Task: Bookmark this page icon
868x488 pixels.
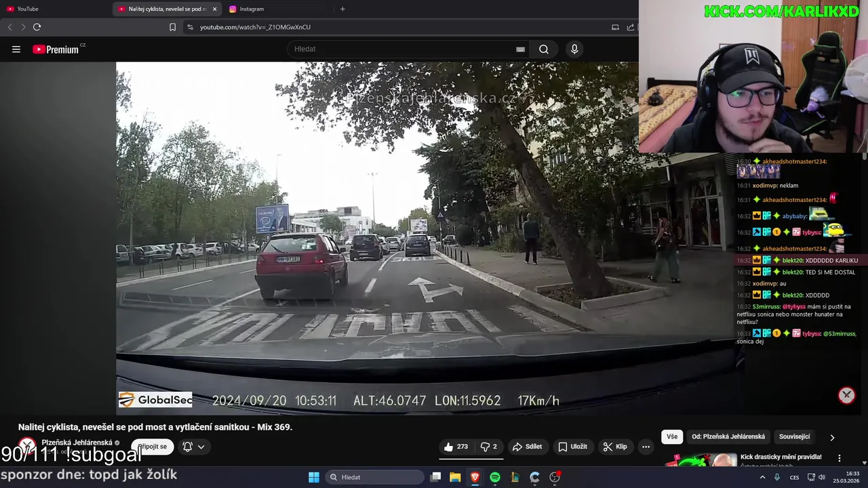Action: 172,27
